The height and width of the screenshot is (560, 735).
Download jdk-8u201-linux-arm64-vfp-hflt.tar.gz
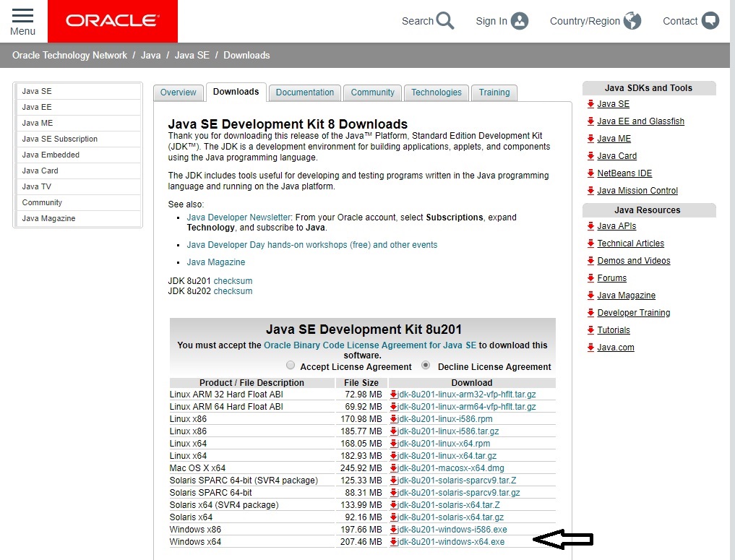tap(466, 407)
